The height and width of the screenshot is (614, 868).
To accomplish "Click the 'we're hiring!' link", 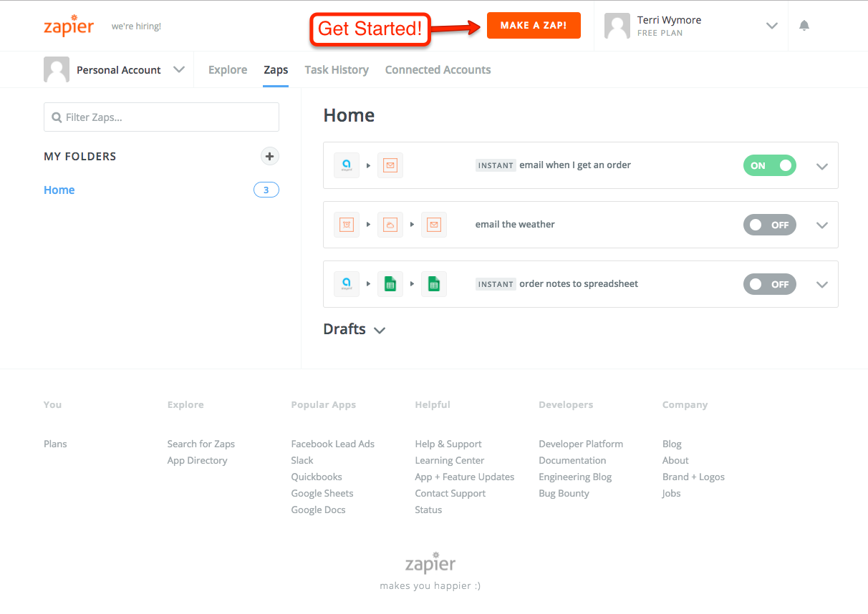I will [x=136, y=26].
